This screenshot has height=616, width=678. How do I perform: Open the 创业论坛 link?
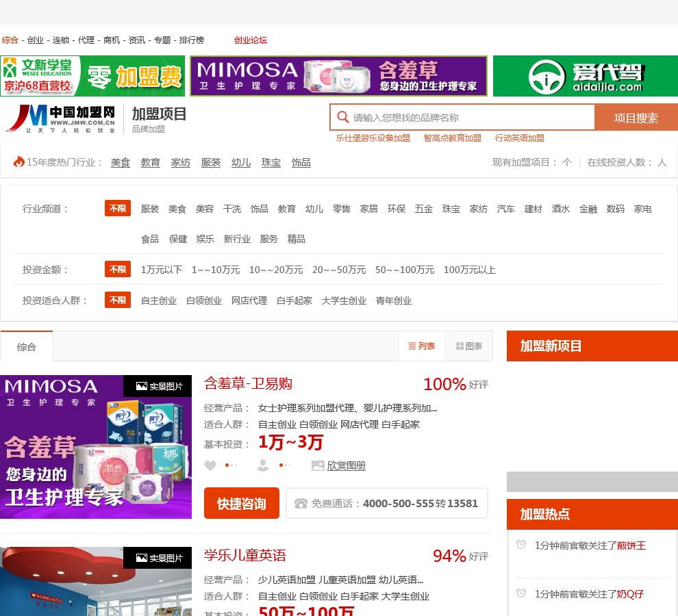click(251, 40)
